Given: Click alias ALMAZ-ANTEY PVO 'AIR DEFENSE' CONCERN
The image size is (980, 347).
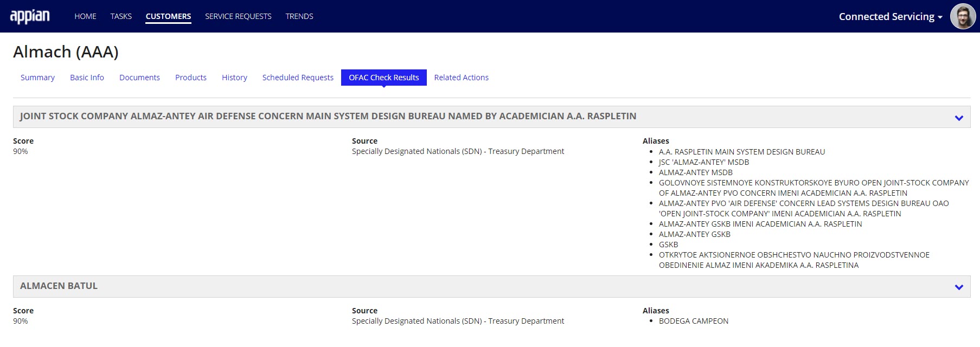Looking at the screenshot, I should [804, 208].
